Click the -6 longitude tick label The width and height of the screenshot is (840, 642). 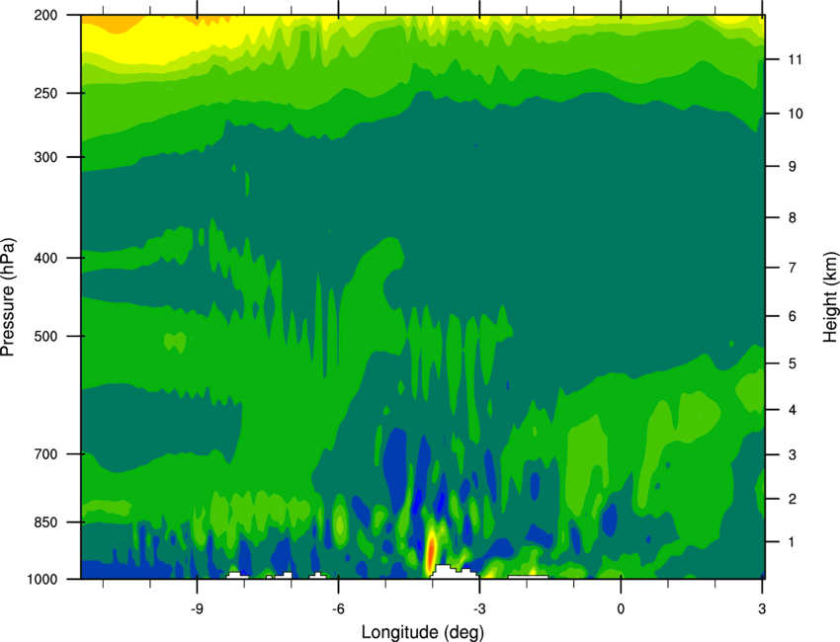pos(338,609)
